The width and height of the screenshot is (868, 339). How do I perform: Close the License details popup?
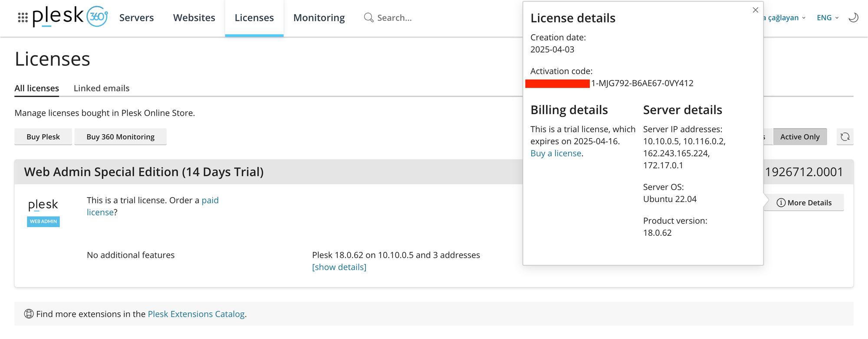[756, 10]
